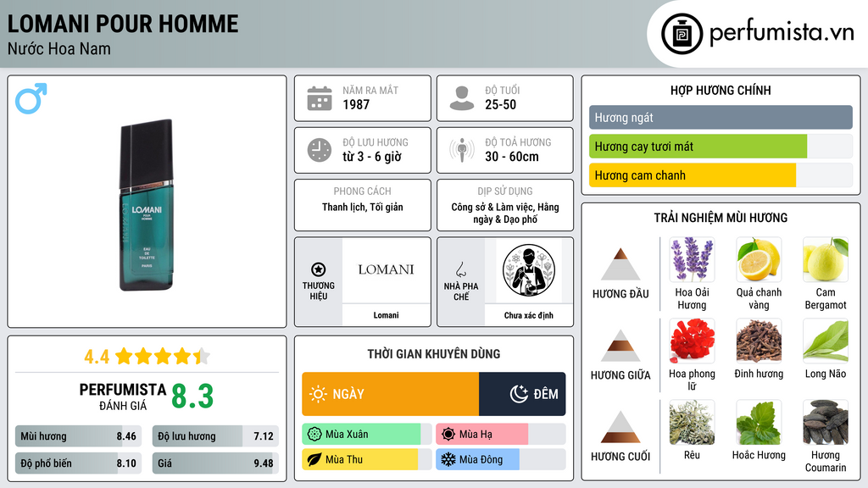
Task: Select the Cam Bergamot image
Action: pos(826,259)
